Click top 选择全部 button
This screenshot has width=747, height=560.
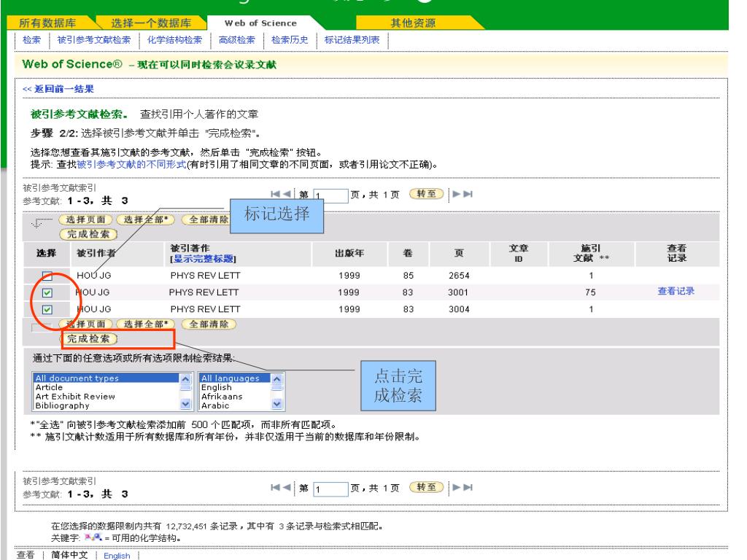coord(146,219)
